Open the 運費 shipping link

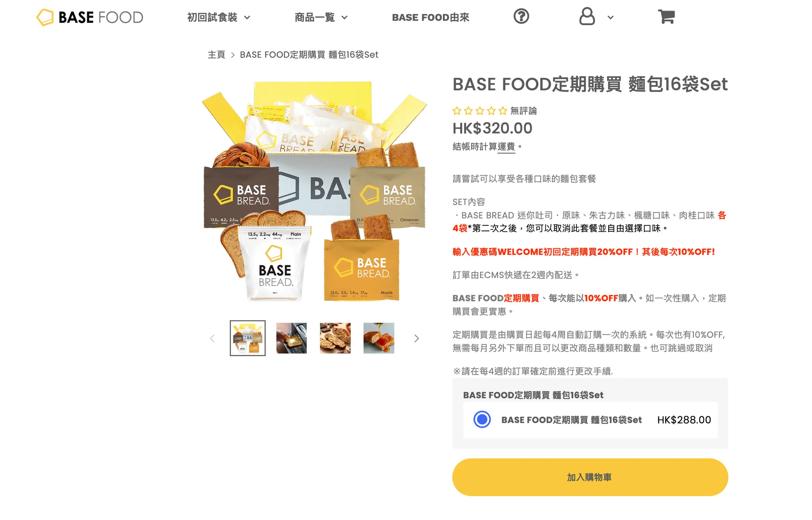point(506,147)
